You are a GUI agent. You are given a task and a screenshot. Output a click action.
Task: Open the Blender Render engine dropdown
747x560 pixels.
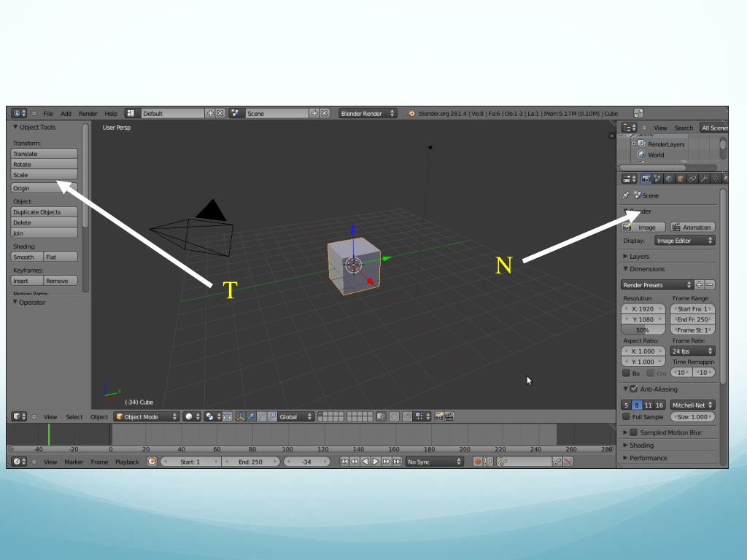(368, 113)
